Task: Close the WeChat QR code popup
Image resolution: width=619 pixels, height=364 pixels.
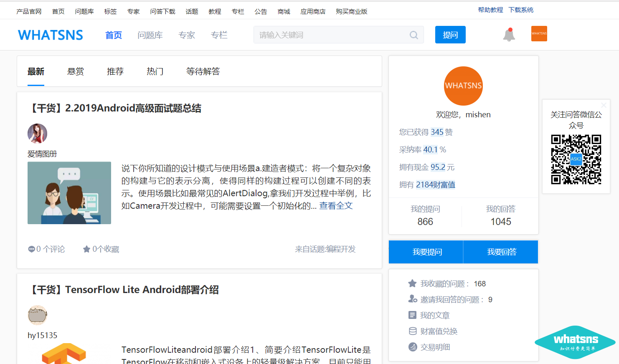Action: point(604,105)
